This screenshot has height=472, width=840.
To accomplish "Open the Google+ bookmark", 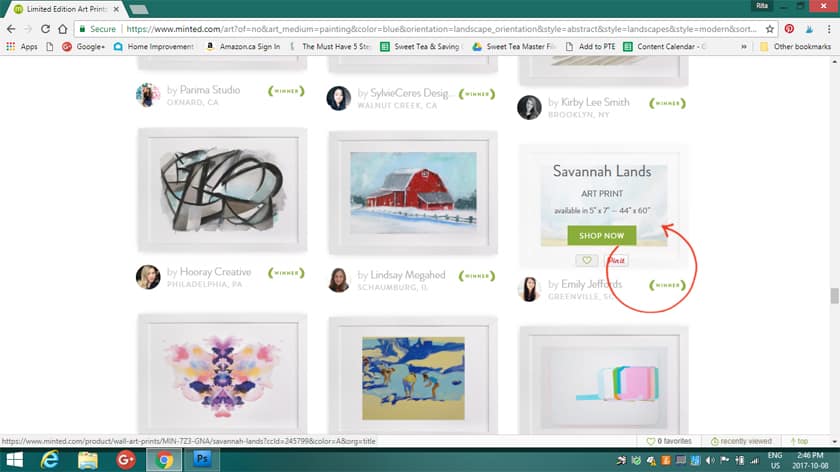I will pos(83,47).
